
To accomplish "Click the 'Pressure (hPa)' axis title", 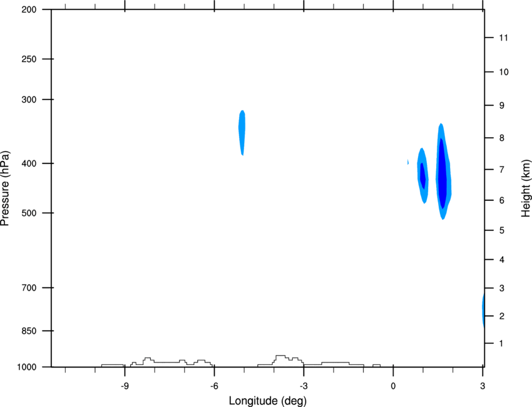I will (x=5, y=188).
